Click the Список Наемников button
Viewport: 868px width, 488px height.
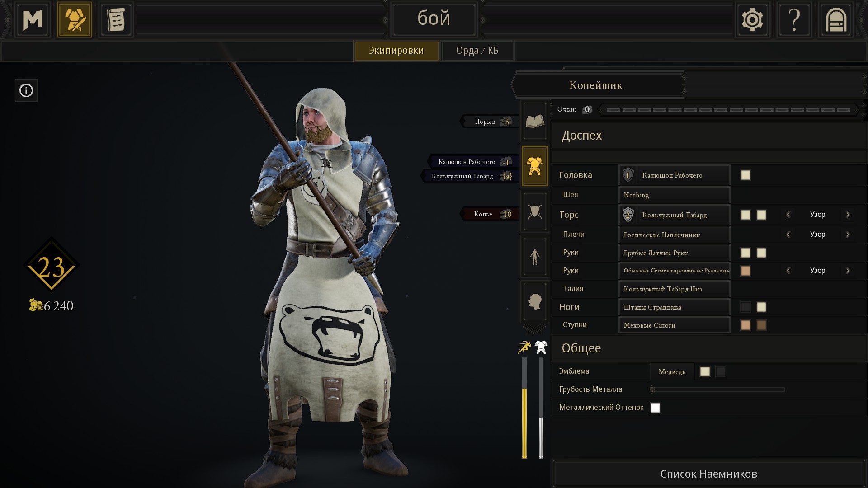point(708,474)
